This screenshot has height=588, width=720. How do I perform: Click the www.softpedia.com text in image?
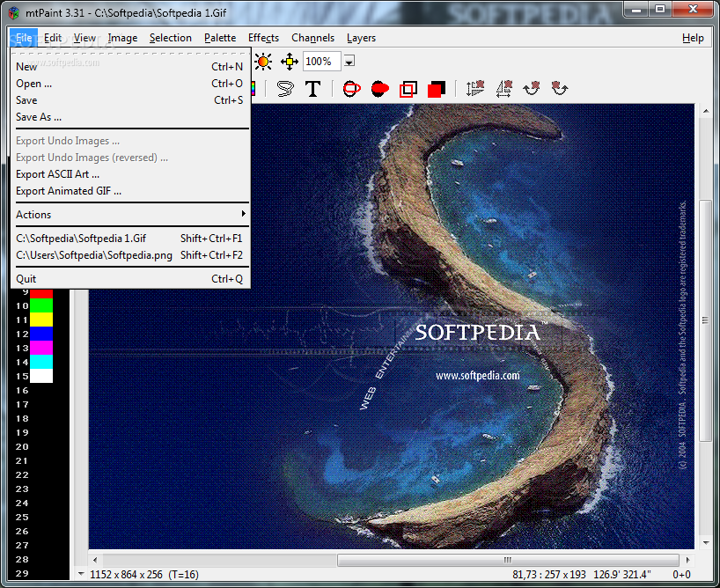pyautogui.click(x=478, y=376)
